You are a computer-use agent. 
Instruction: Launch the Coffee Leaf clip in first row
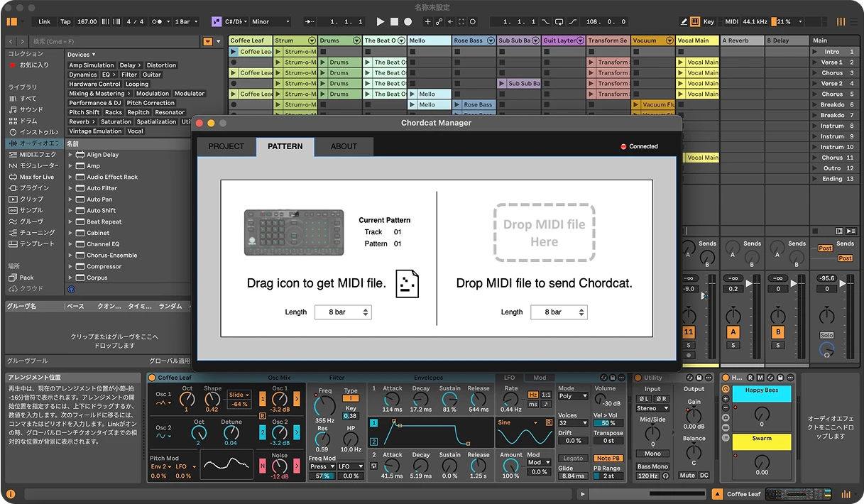point(234,52)
